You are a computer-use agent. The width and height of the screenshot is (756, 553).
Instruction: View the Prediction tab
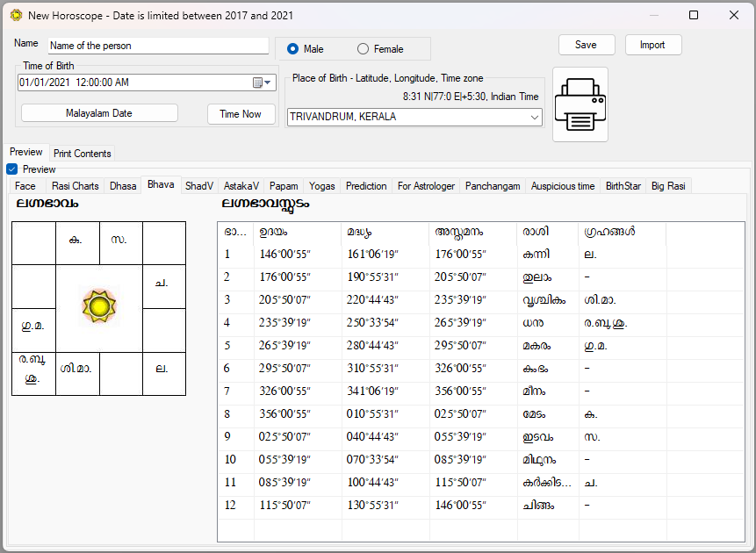tap(366, 185)
